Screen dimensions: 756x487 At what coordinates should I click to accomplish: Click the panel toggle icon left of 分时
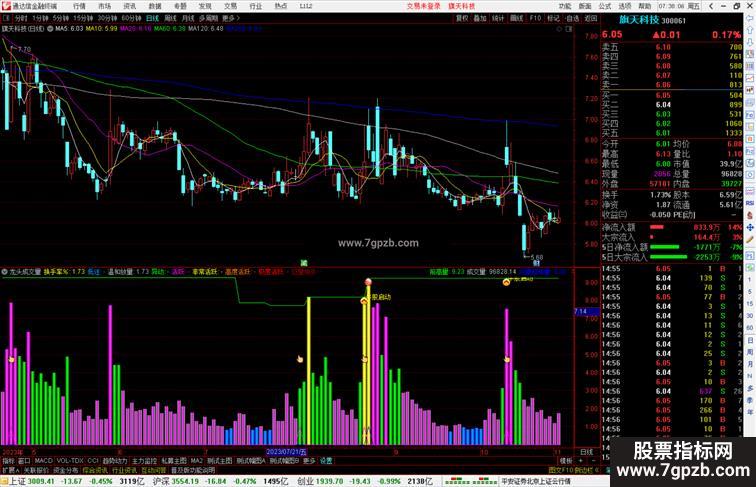pyautogui.click(x=7, y=18)
